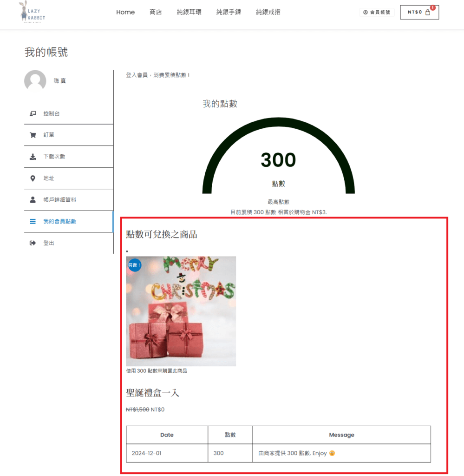Click the 登出 logout icon
This screenshot has width=464, height=476.
[33, 243]
